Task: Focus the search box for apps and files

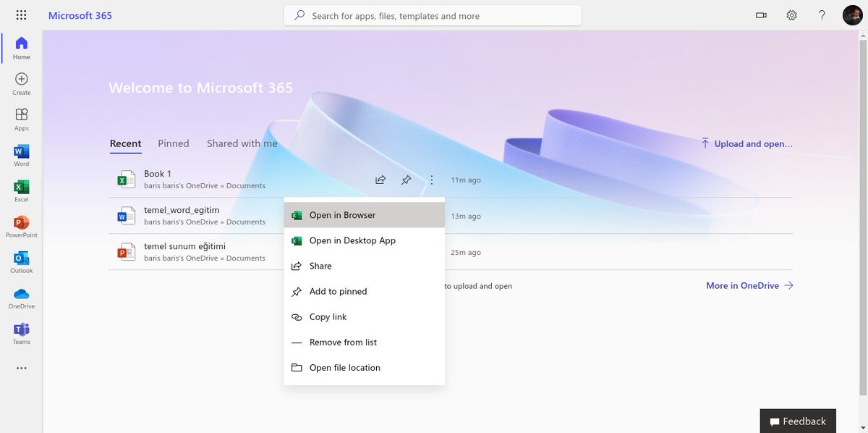Action: point(433,15)
